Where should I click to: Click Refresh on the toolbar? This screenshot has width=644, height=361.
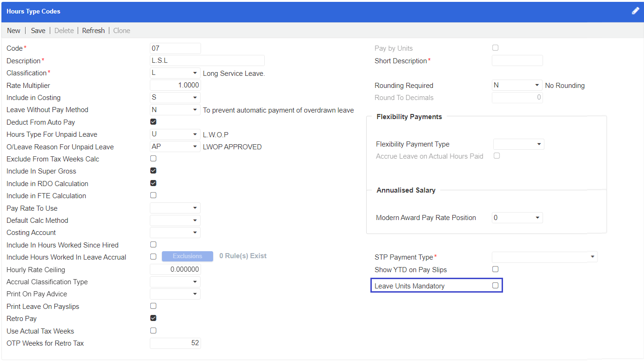pyautogui.click(x=93, y=30)
